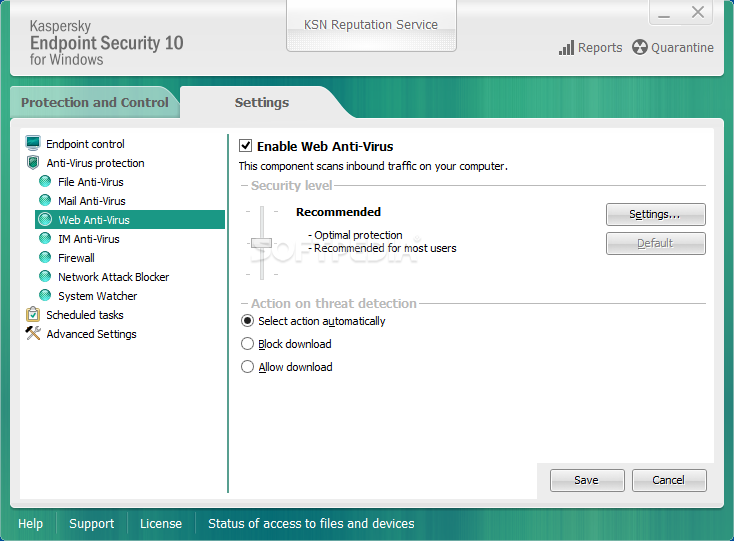Open Scheduled tasks section
The image size is (734, 541).
click(85, 315)
